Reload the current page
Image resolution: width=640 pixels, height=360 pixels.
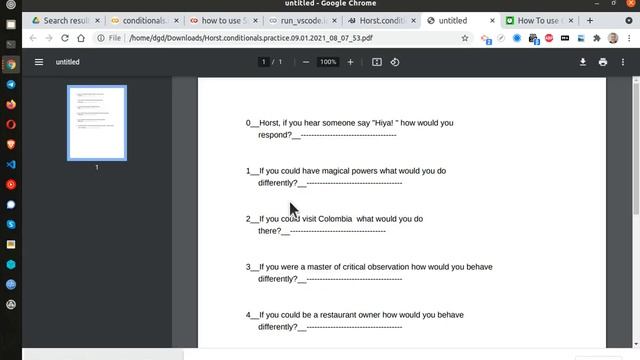tap(64, 38)
